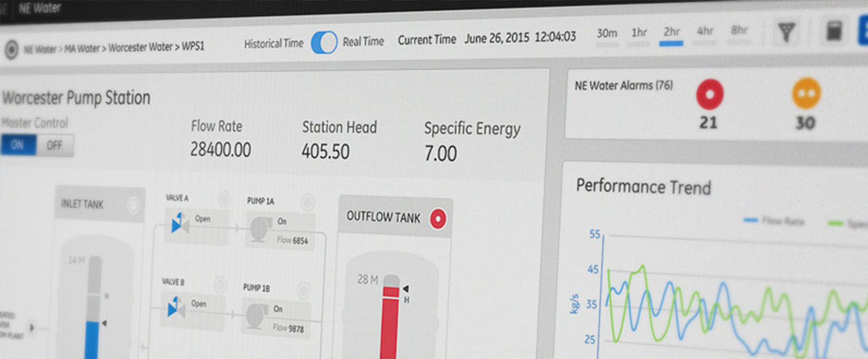Click the Pump 1B status circle icon

point(303,290)
